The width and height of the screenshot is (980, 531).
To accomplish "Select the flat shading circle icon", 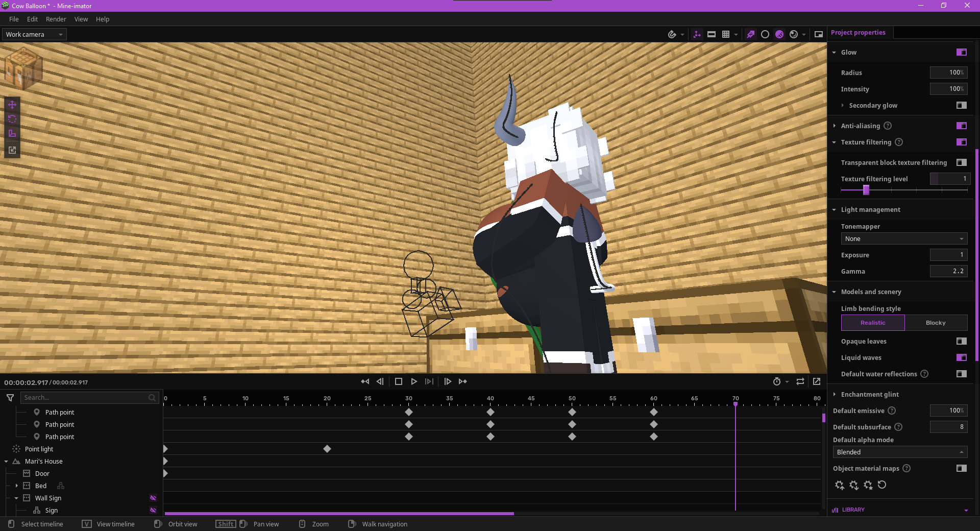I will pyautogui.click(x=765, y=34).
